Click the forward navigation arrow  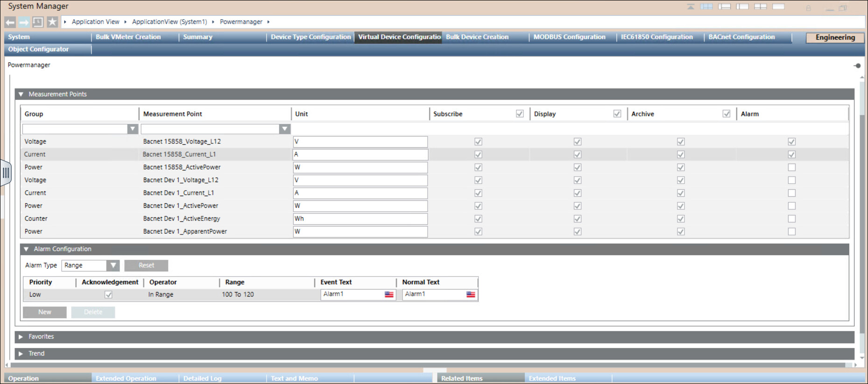(x=24, y=22)
